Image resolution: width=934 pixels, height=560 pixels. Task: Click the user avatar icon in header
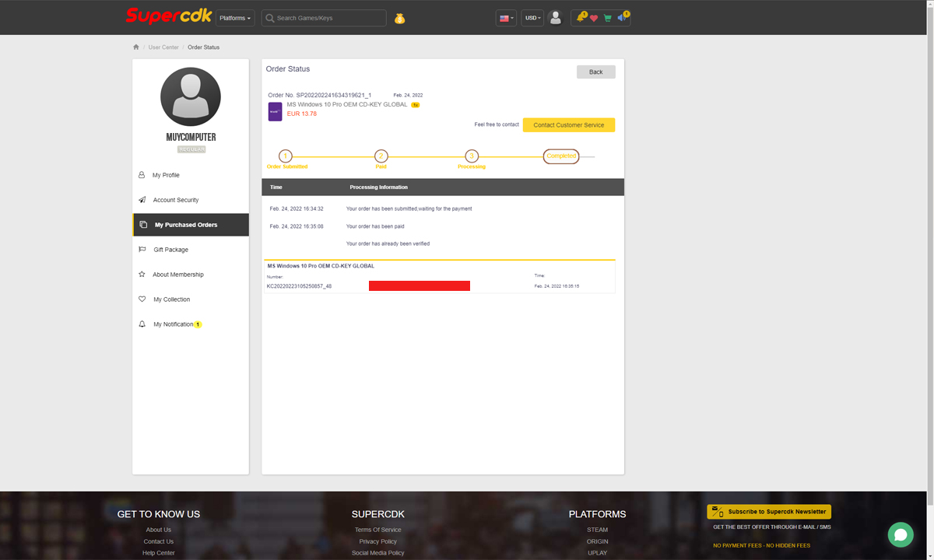coord(555,18)
